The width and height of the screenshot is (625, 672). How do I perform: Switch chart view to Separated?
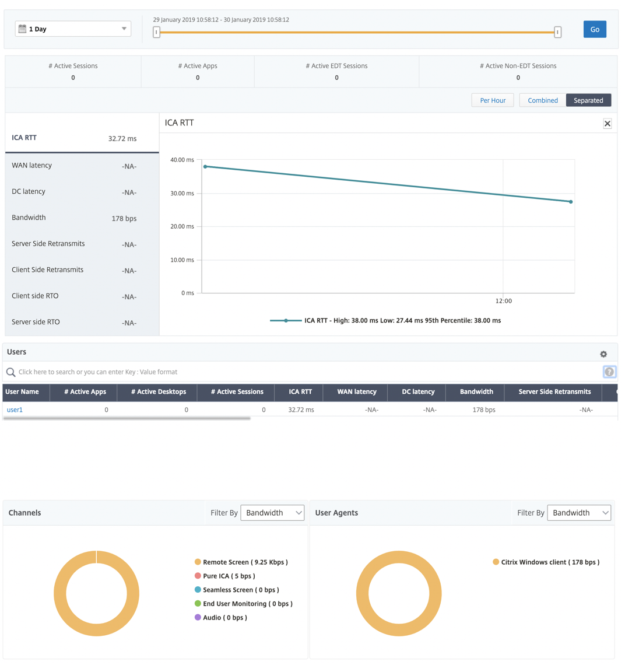click(588, 100)
